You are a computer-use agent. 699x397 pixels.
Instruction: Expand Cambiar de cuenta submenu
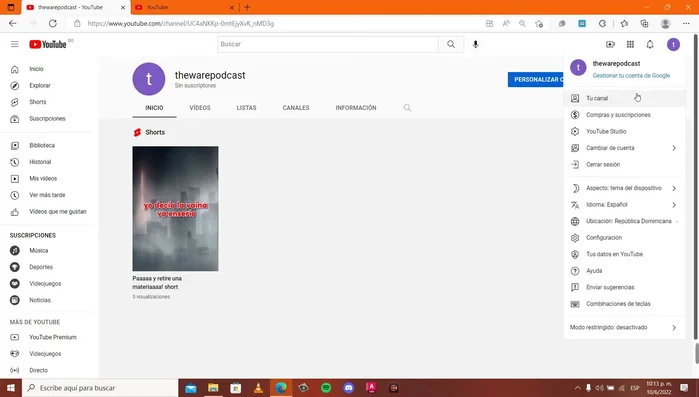pos(625,148)
